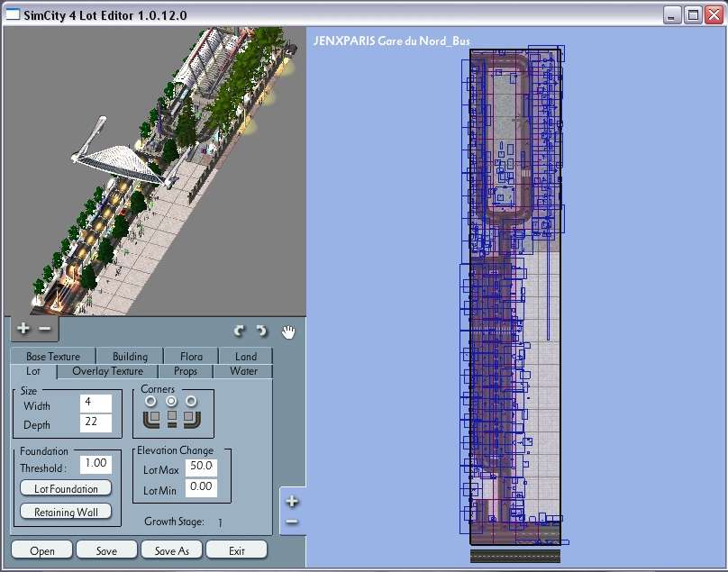Close the SimCity 4 Lot Editor window
Image resolution: width=728 pixels, height=572 pixels.
point(714,15)
